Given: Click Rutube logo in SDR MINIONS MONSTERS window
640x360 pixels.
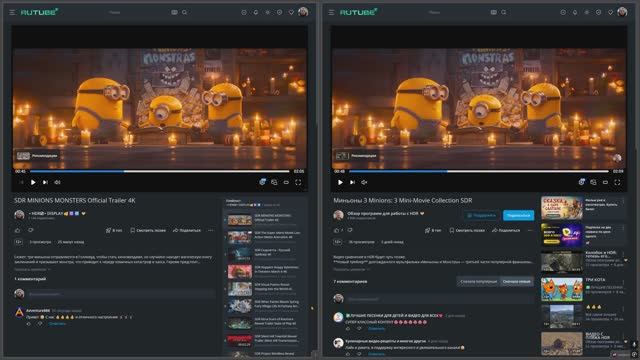Looking at the screenshot, I should click(39, 12).
